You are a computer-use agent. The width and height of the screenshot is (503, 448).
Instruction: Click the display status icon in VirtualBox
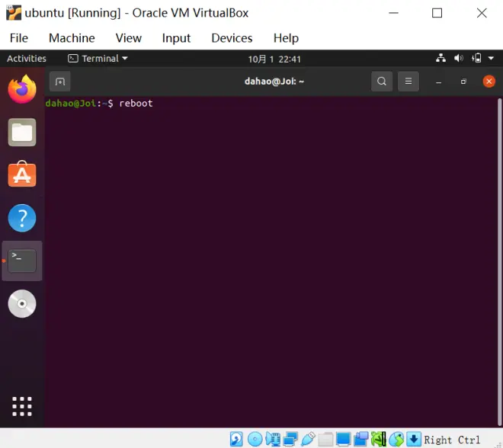[343, 439]
